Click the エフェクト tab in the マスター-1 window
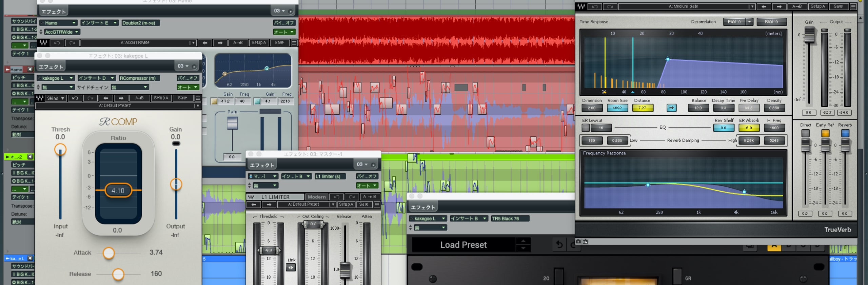This screenshot has height=285, width=868. pos(262,165)
